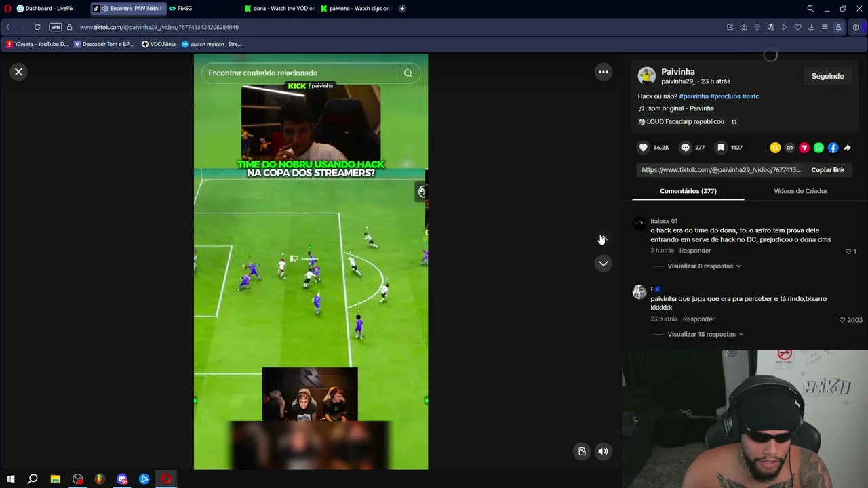Reply to the paivinha que joga comment

pos(698,319)
